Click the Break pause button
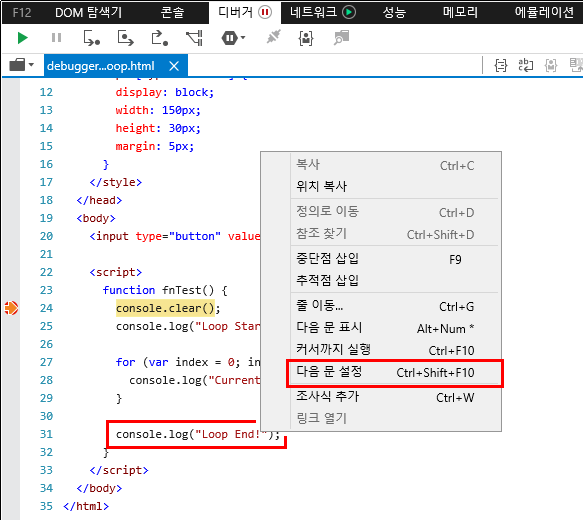 point(57,38)
